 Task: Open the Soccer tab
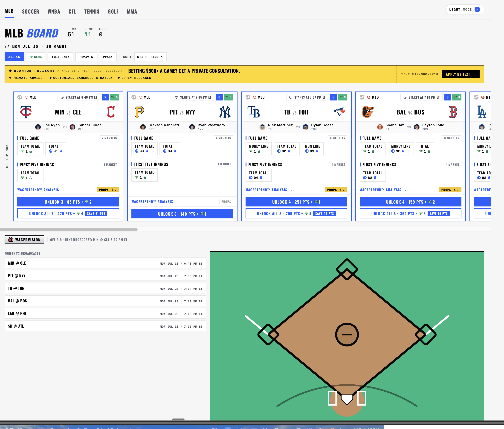point(30,12)
